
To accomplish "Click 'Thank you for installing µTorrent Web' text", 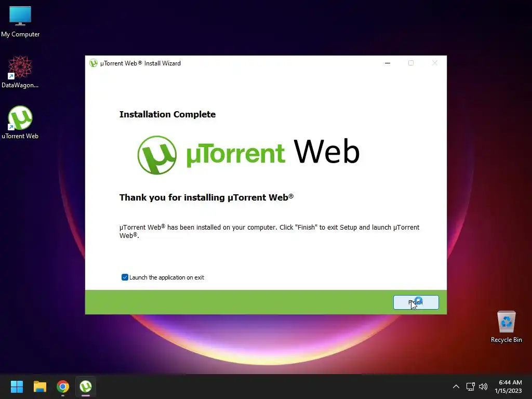I will coord(206,197).
